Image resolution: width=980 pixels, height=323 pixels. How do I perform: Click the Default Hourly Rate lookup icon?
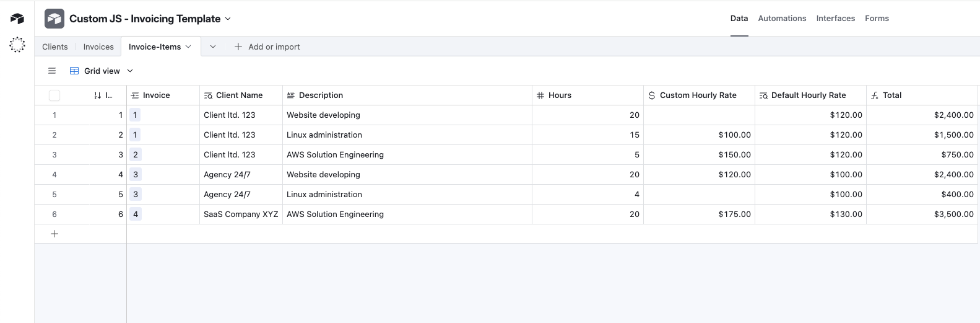click(764, 95)
